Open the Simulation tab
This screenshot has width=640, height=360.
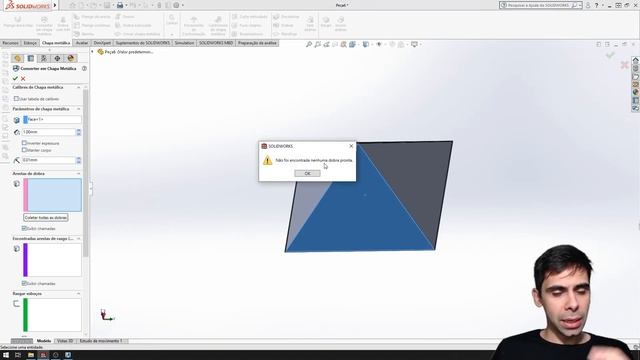pyautogui.click(x=184, y=43)
